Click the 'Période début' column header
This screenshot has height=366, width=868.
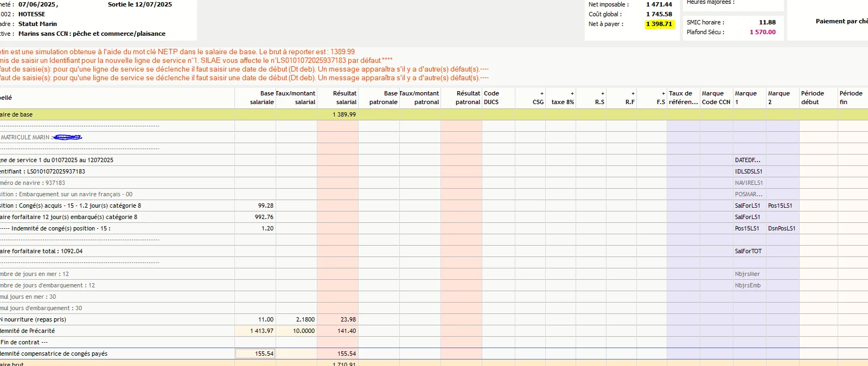(819, 98)
